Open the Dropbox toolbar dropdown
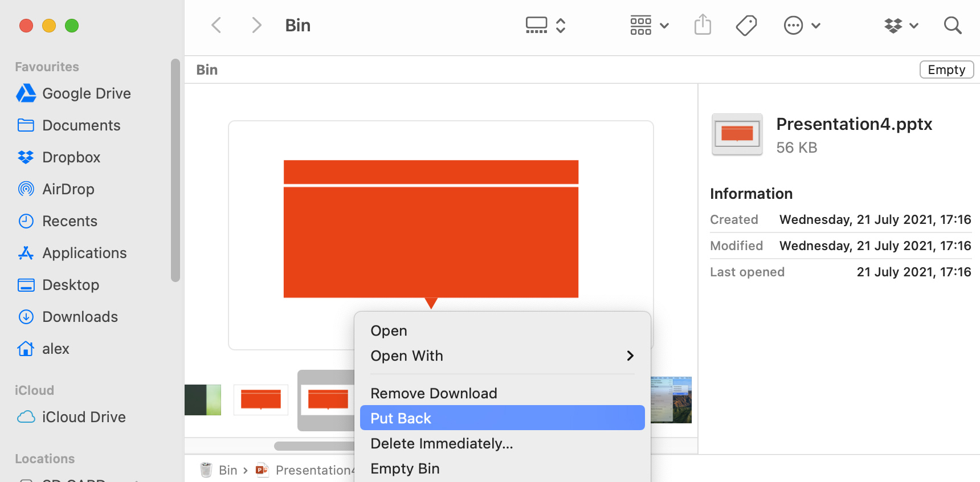The image size is (980, 482). coord(901,25)
